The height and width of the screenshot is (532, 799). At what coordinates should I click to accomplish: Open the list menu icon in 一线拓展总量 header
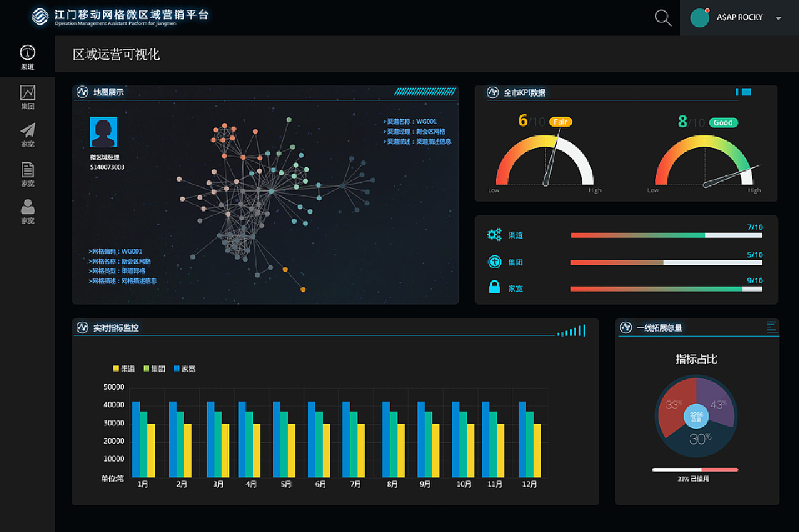(x=772, y=326)
